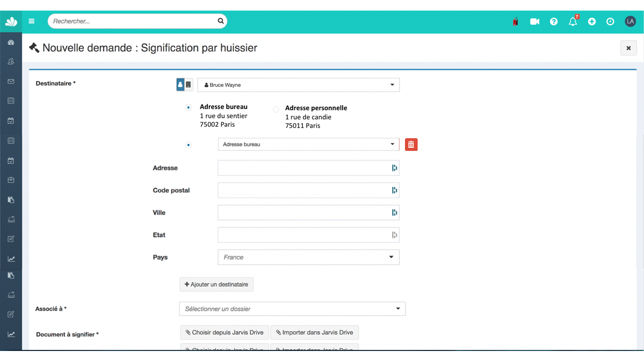Viewport: 644px width, 362px height.
Task: Open help question mark icon
Action: point(553,22)
